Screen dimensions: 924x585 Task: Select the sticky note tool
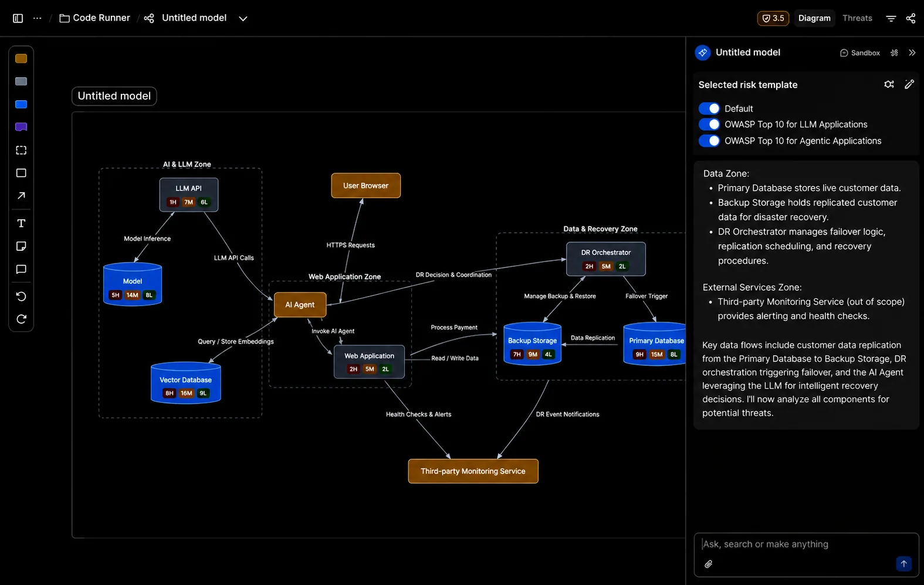pyautogui.click(x=21, y=246)
